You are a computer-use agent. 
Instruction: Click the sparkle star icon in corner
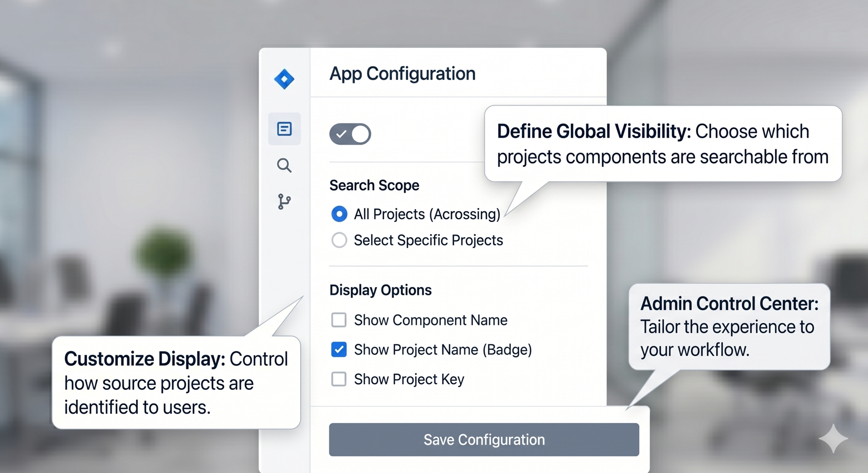pos(833,438)
